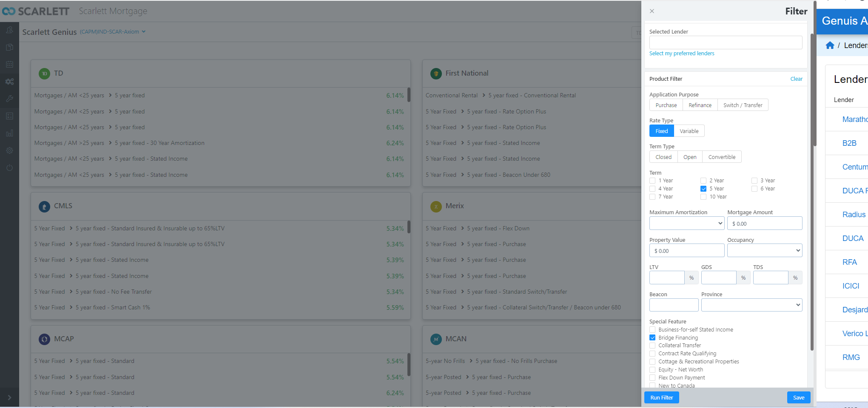Click the First National lender logo
868x408 pixels.
[436, 74]
